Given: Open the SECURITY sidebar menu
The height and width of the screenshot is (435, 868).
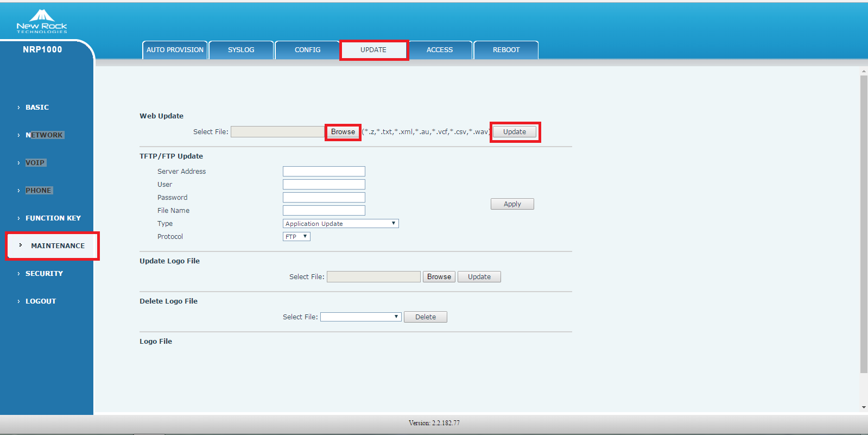Looking at the screenshot, I should pos(44,274).
